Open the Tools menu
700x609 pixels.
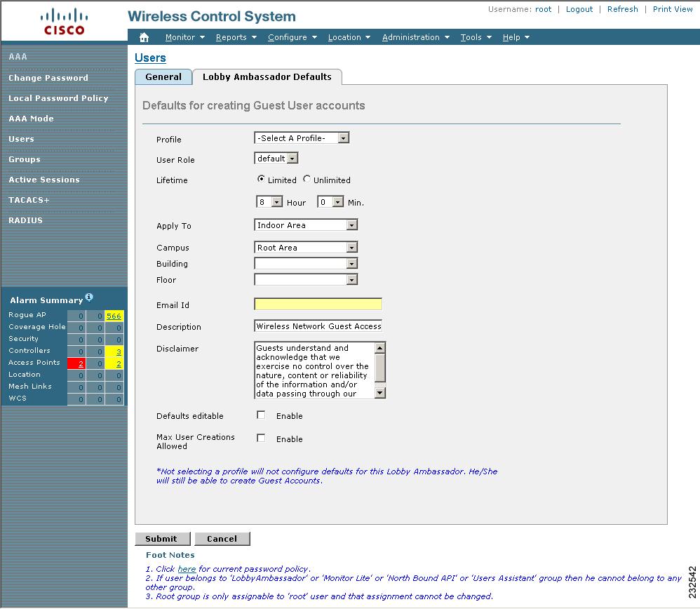476,37
